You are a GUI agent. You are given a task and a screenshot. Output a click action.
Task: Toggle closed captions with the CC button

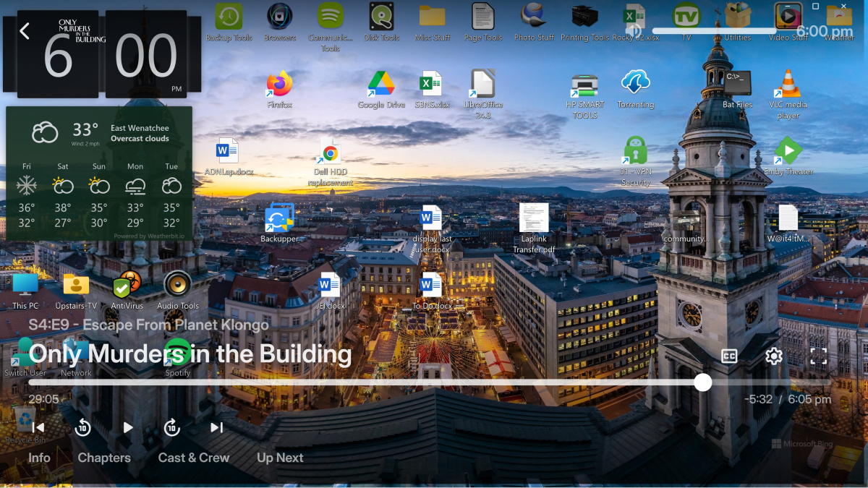(x=729, y=356)
